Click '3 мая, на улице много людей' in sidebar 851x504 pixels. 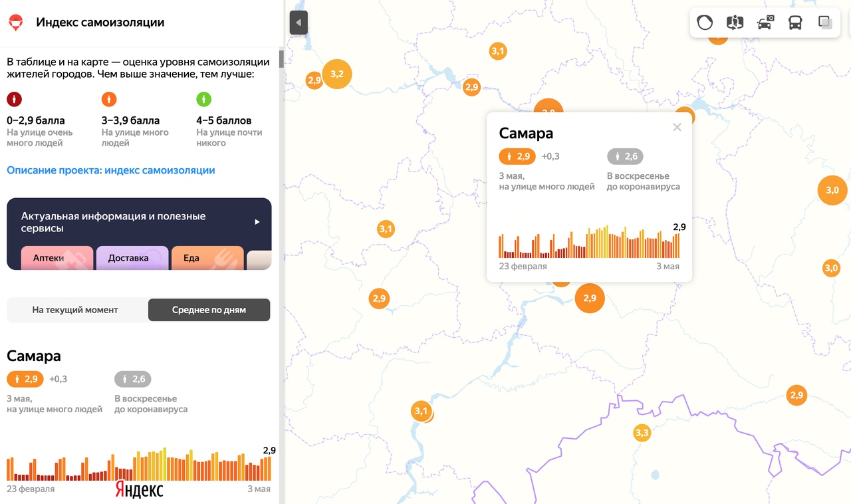[55, 404]
